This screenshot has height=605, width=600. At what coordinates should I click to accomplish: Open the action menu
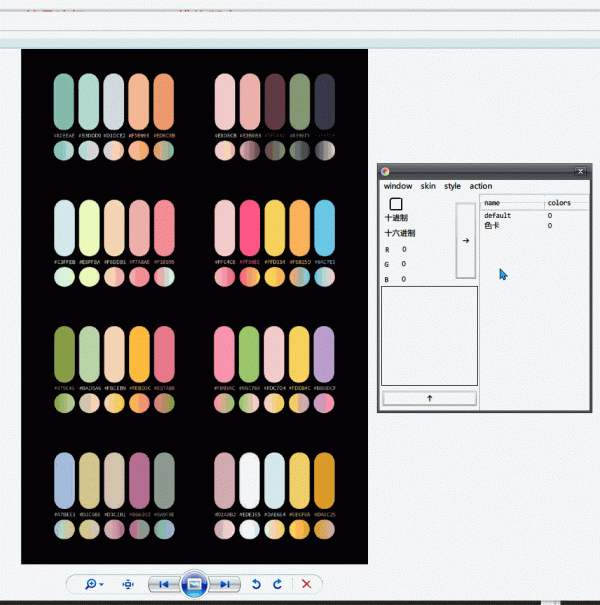(x=481, y=186)
